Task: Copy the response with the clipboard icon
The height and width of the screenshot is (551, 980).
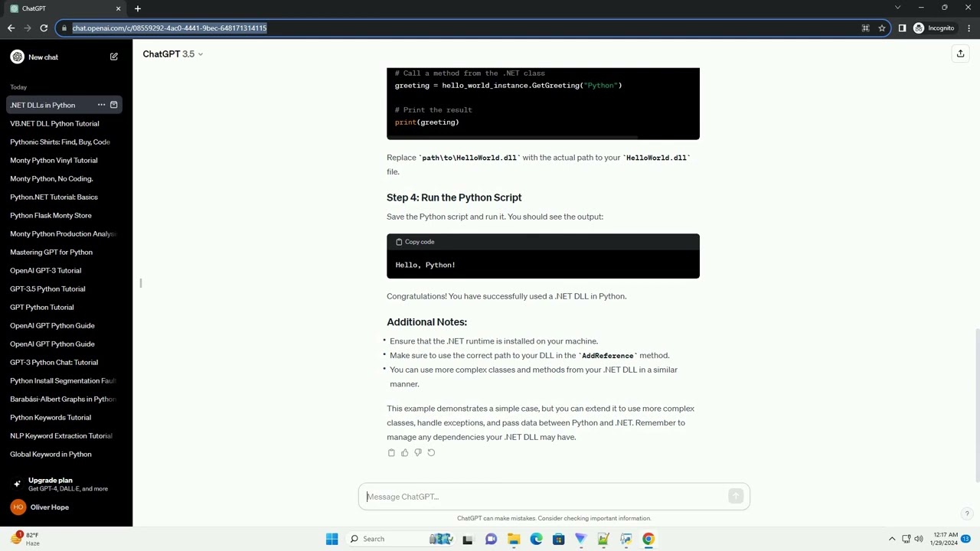Action: [391, 453]
